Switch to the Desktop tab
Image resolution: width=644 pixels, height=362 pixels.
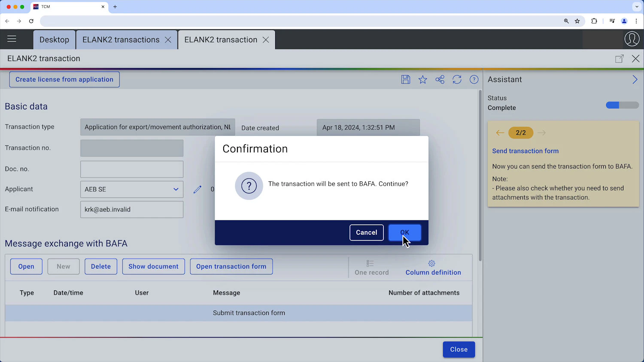click(x=54, y=39)
